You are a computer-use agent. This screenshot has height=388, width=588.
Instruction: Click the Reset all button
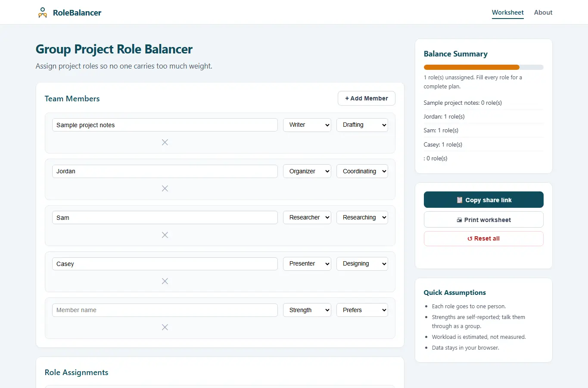point(484,238)
